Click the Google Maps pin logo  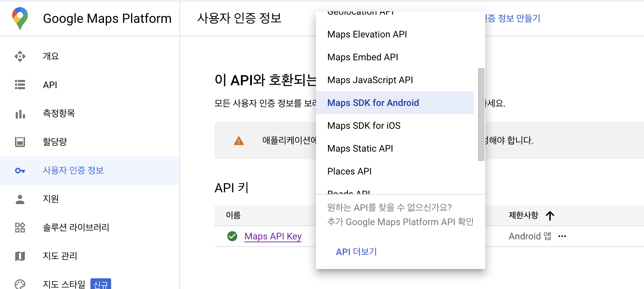pyautogui.click(x=20, y=18)
